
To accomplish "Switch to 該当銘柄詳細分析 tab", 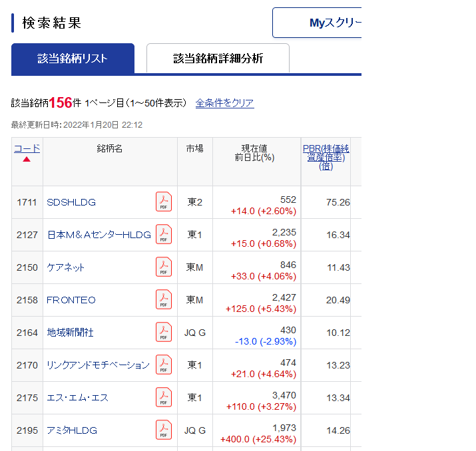I will 218,59.
